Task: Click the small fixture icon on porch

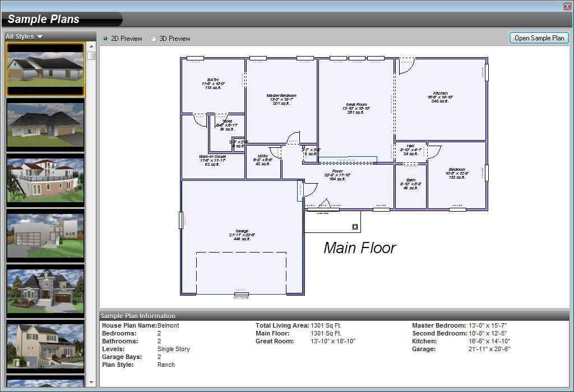Action: (355, 227)
